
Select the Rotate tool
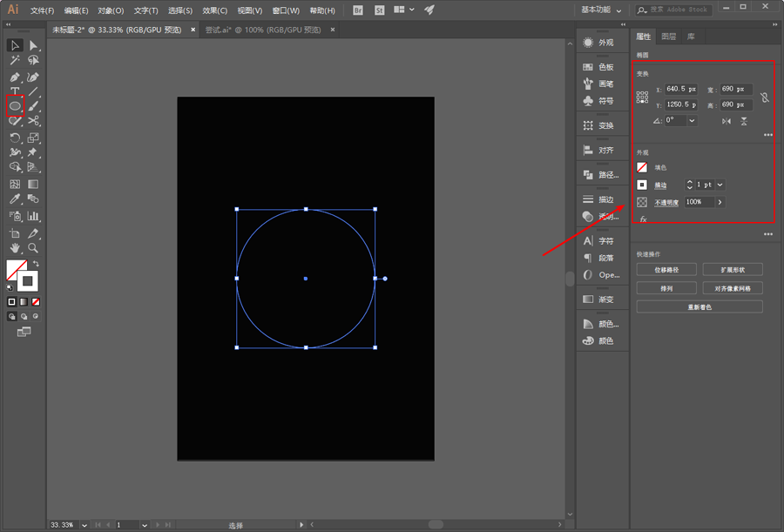click(x=15, y=138)
